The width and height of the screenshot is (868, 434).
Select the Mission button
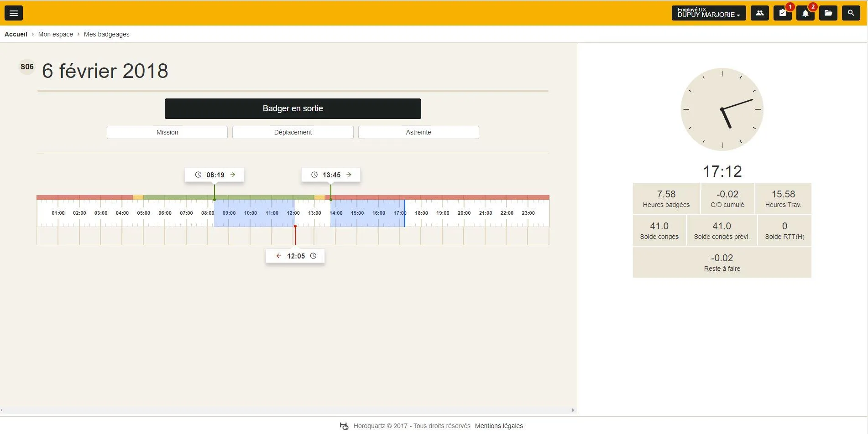click(x=167, y=132)
